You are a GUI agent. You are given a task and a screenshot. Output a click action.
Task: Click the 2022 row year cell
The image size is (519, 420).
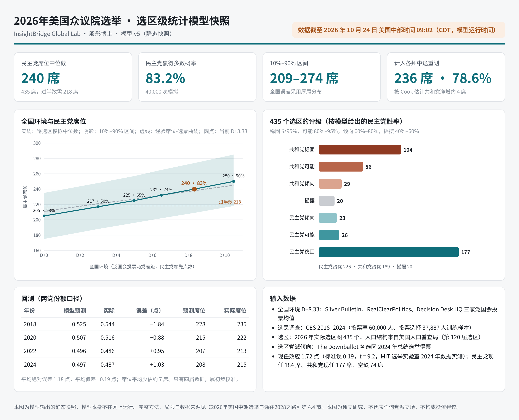tap(30, 351)
